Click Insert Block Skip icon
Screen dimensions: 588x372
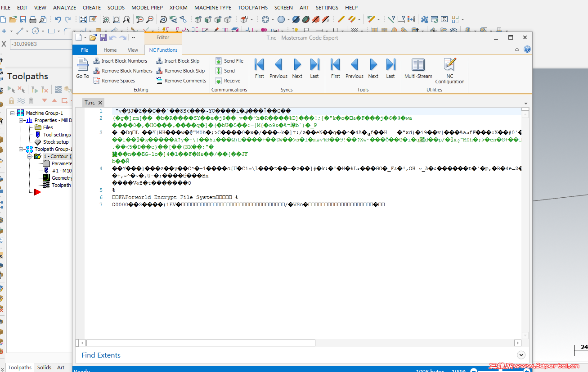(160, 61)
